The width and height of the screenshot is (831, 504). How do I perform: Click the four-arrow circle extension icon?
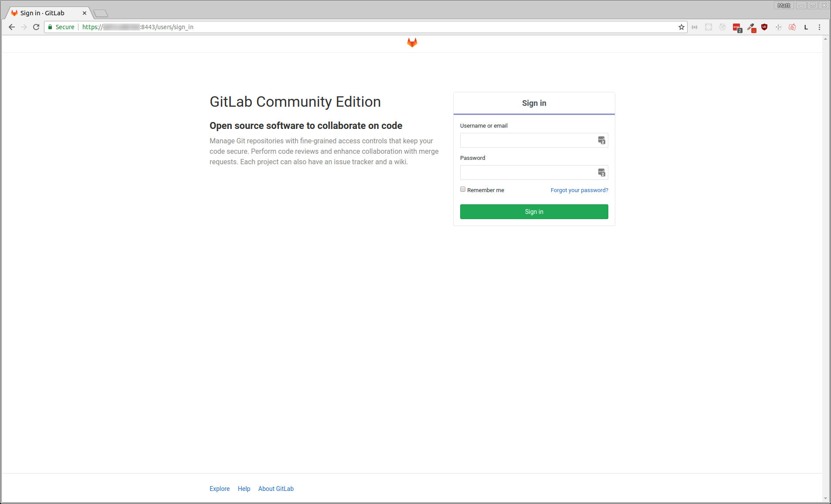778,27
